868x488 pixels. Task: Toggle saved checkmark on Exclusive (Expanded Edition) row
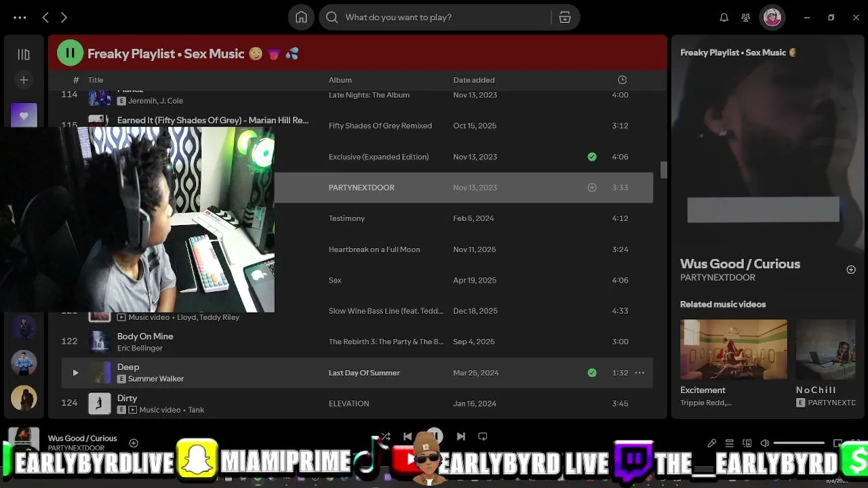592,157
